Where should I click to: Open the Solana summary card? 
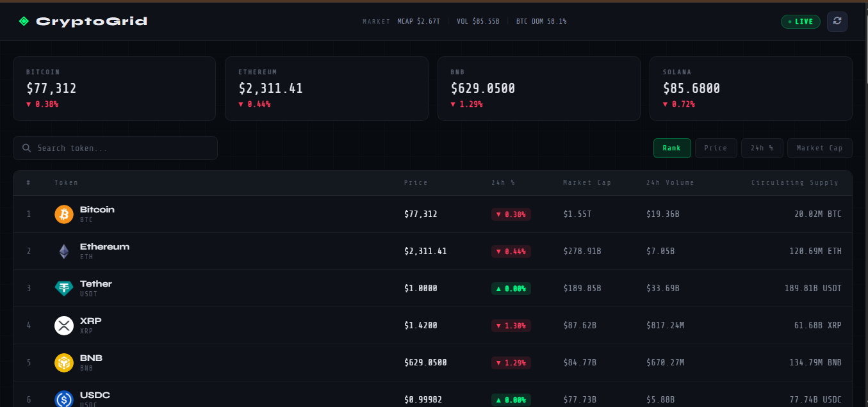(751, 88)
